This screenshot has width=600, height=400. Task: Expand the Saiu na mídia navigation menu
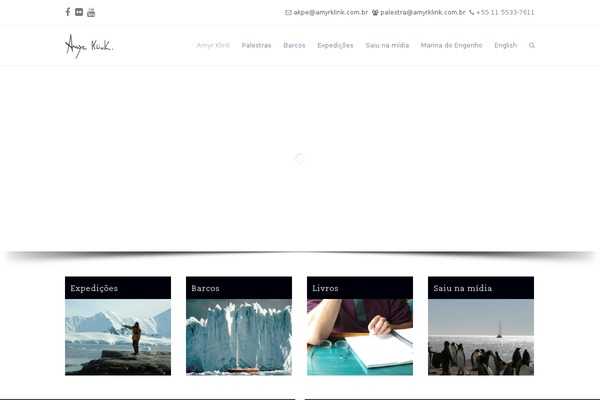click(x=387, y=46)
